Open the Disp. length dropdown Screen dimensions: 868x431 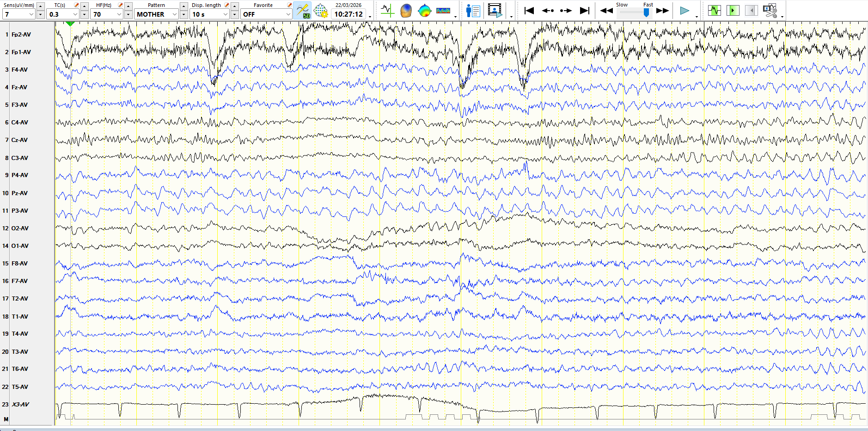210,14
